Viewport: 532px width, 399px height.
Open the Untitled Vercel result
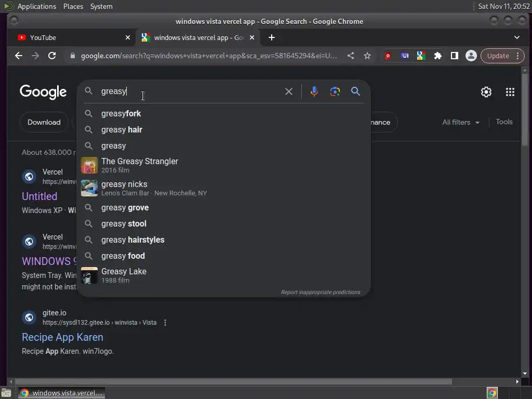coord(39,196)
